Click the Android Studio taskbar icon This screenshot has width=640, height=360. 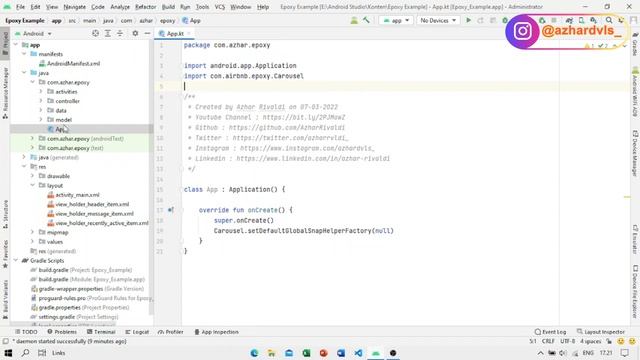[376, 353]
